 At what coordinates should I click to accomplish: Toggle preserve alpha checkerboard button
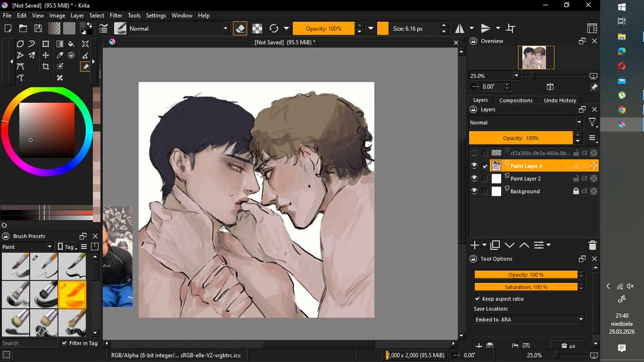coord(258,28)
